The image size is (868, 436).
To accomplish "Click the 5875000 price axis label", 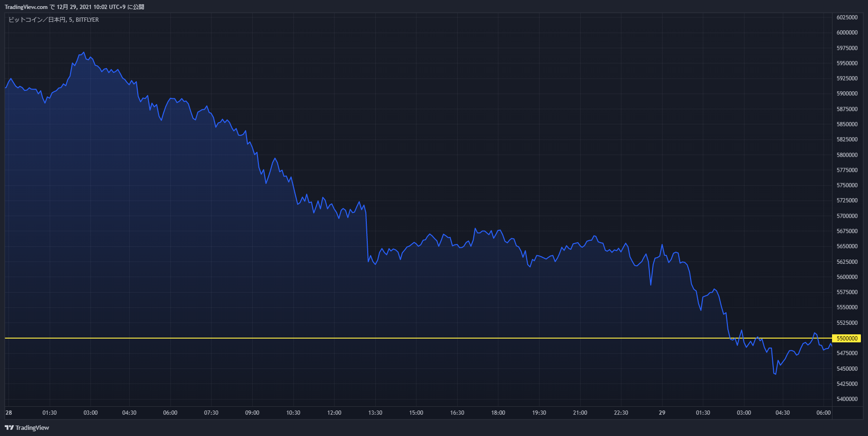I will tap(847, 109).
